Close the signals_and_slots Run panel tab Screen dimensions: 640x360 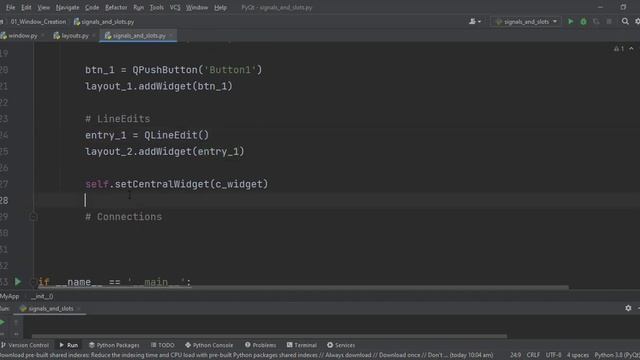coord(79,309)
